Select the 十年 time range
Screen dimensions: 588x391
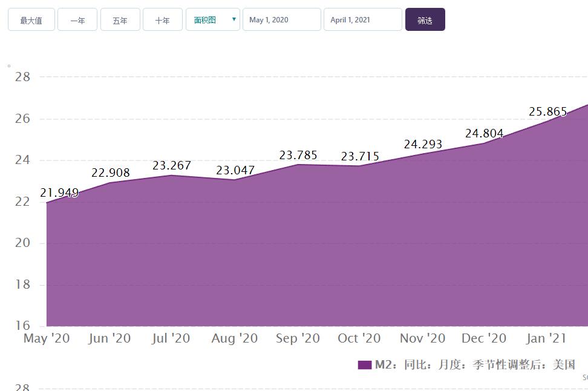pyautogui.click(x=162, y=19)
